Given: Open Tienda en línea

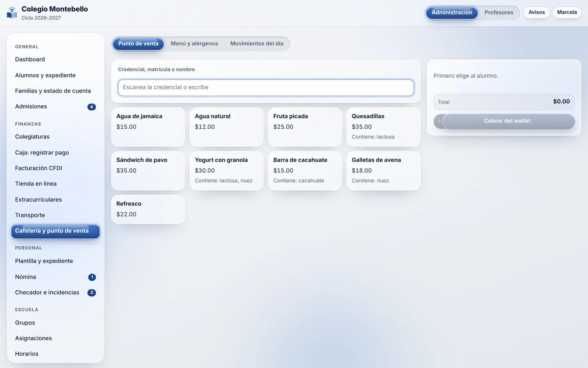Looking at the screenshot, I should click(x=55, y=184).
